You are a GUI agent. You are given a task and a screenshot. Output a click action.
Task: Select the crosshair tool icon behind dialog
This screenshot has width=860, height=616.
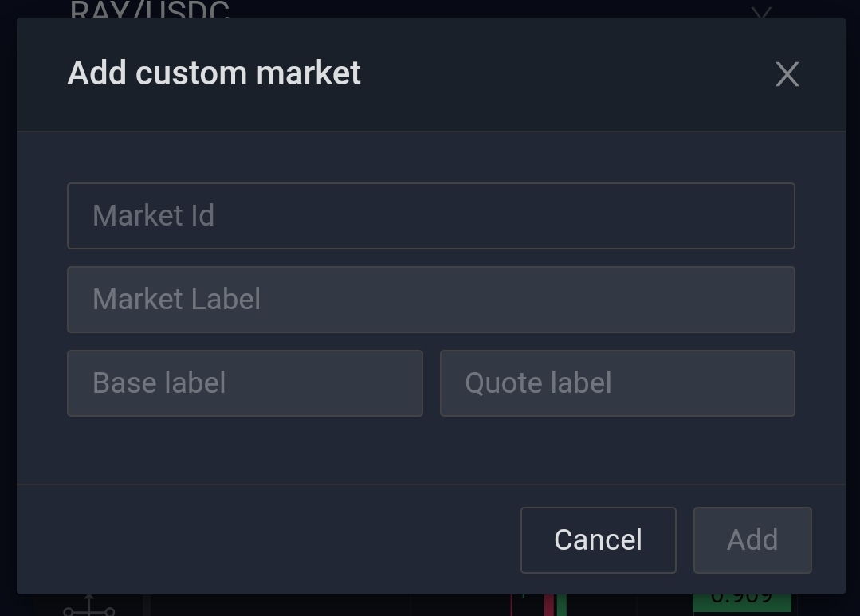click(x=89, y=607)
